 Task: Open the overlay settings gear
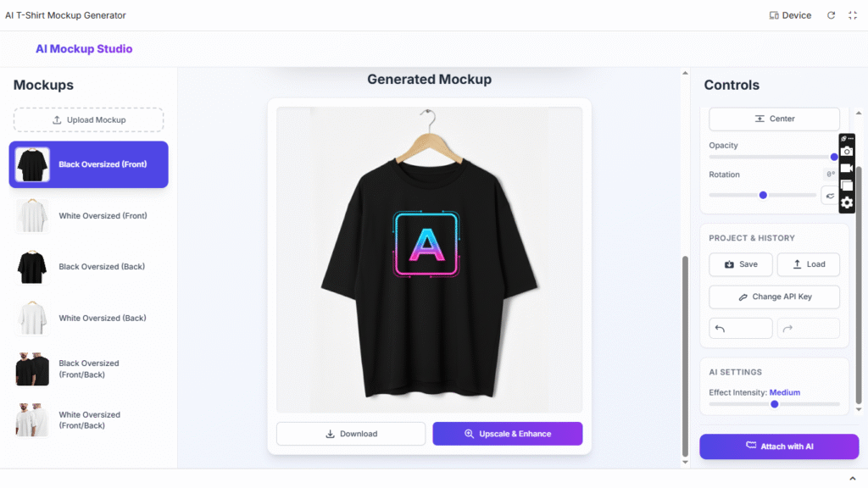847,203
